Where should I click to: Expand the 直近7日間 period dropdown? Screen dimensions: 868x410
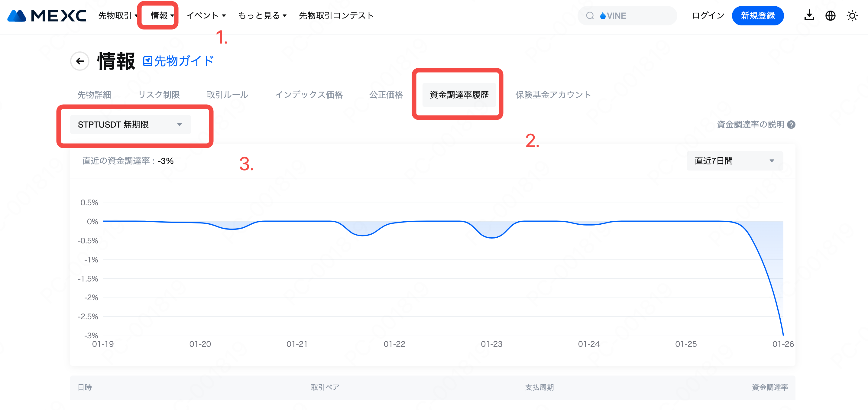pos(734,161)
